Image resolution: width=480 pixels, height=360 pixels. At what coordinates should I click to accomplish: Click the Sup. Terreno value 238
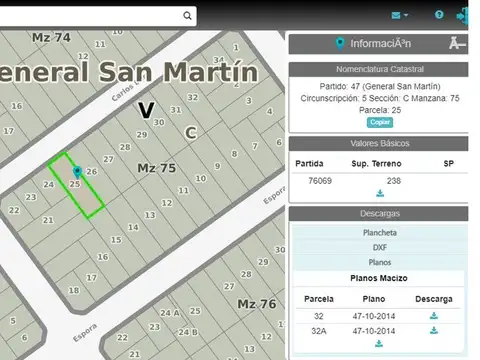coord(394,181)
